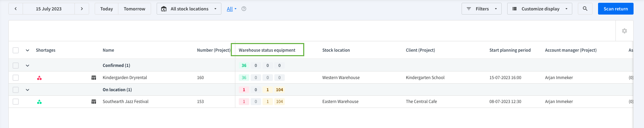Click the green 36 badge in Kindergarden row
The width and height of the screenshot is (644, 128).
[x=244, y=78]
